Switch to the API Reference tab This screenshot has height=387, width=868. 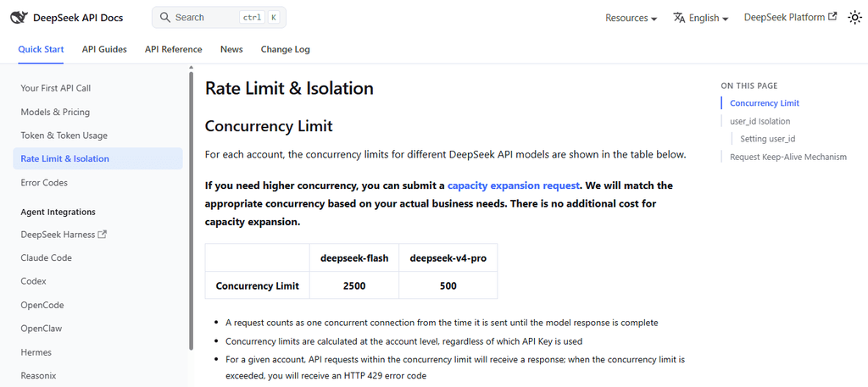[x=173, y=49]
